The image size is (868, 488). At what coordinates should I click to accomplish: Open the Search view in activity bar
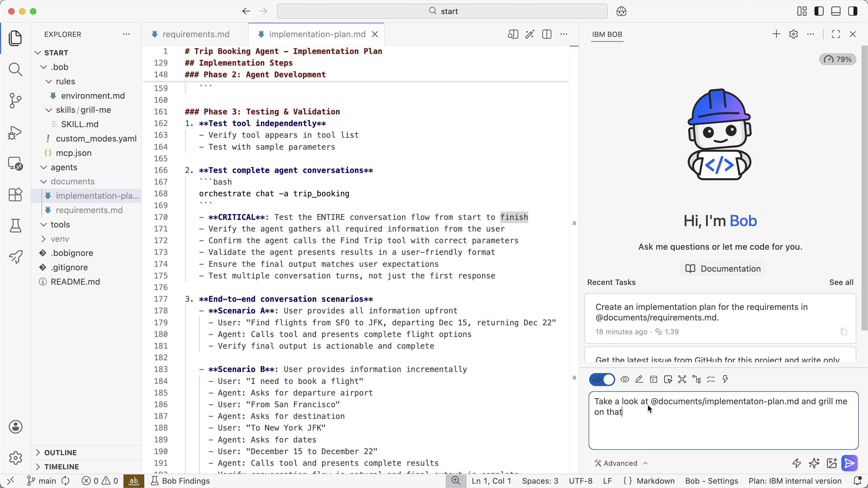click(15, 70)
